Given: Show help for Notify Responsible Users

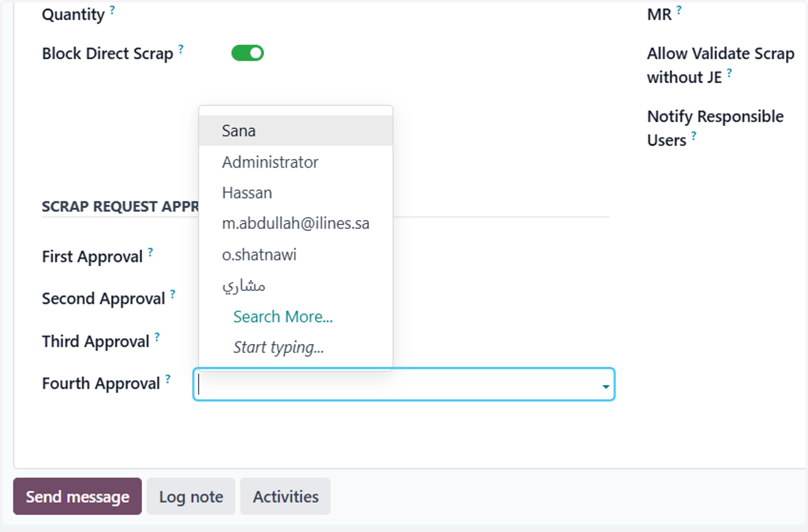Looking at the screenshot, I should [x=694, y=136].
